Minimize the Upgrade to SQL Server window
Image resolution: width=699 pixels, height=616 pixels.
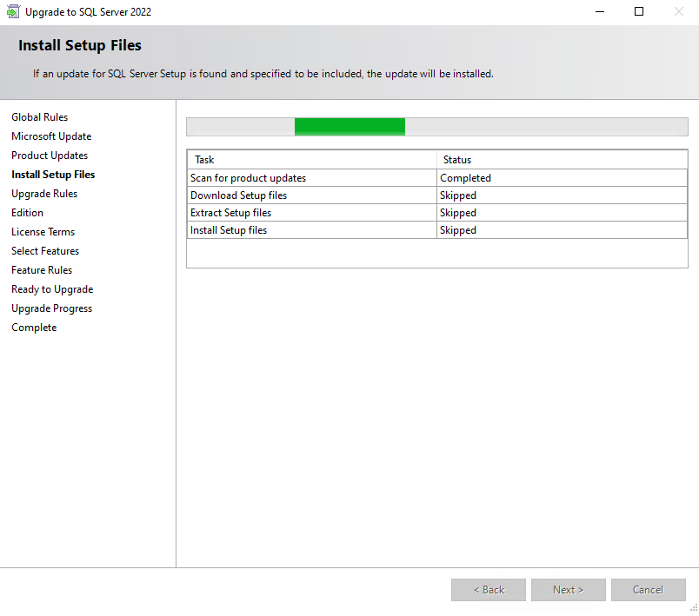click(600, 12)
